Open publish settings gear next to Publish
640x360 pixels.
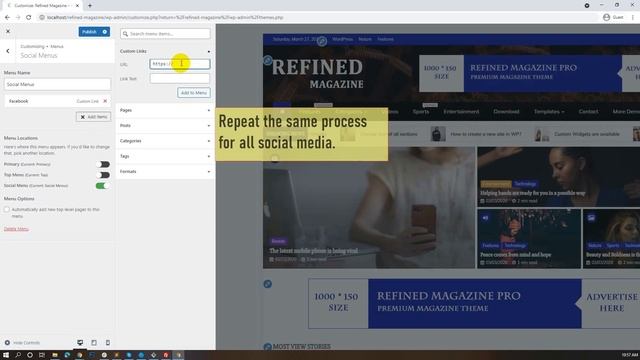[x=105, y=32]
